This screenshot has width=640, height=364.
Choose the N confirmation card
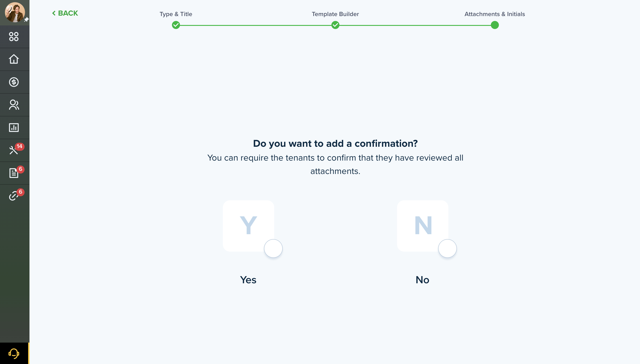click(423, 226)
